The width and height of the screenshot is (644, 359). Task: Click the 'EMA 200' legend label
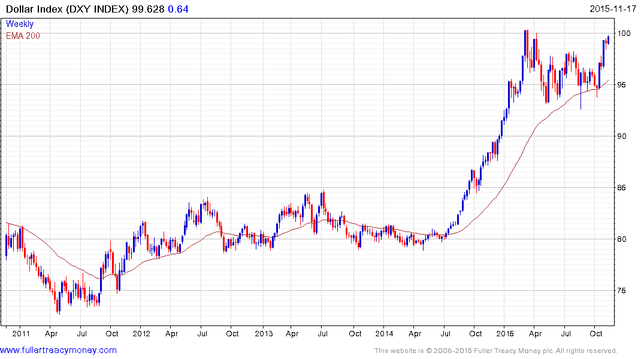[23, 36]
